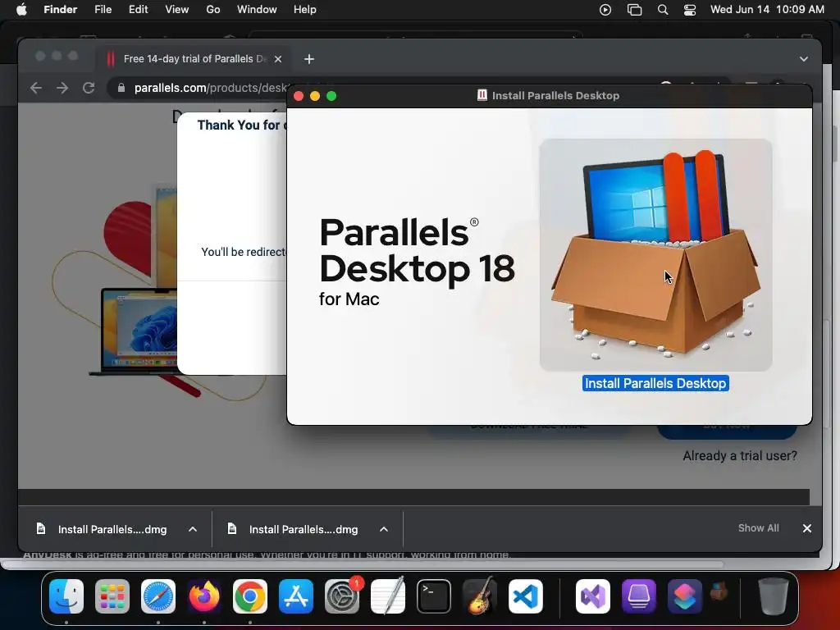Open Visual Studio Code from the Dock
Viewport: 840px width, 630px height.
click(x=526, y=596)
